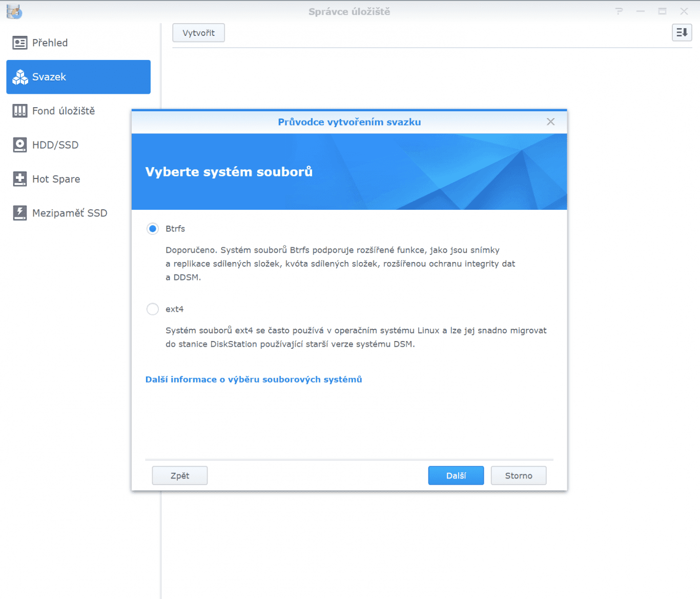Click the sort order icon at top right
Viewport: 700px width, 599px height.
[x=682, y=33]
